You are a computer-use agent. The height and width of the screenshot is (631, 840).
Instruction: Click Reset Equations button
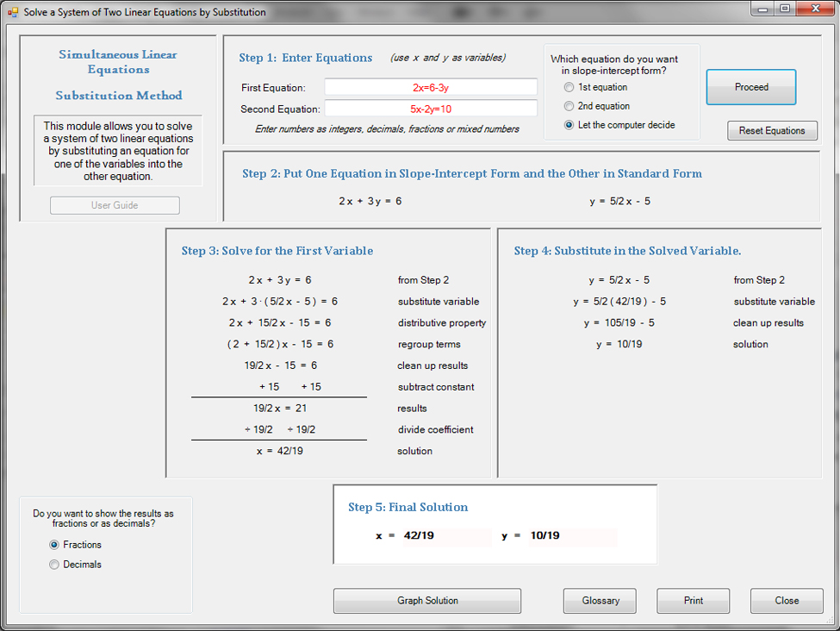point(772,131)
